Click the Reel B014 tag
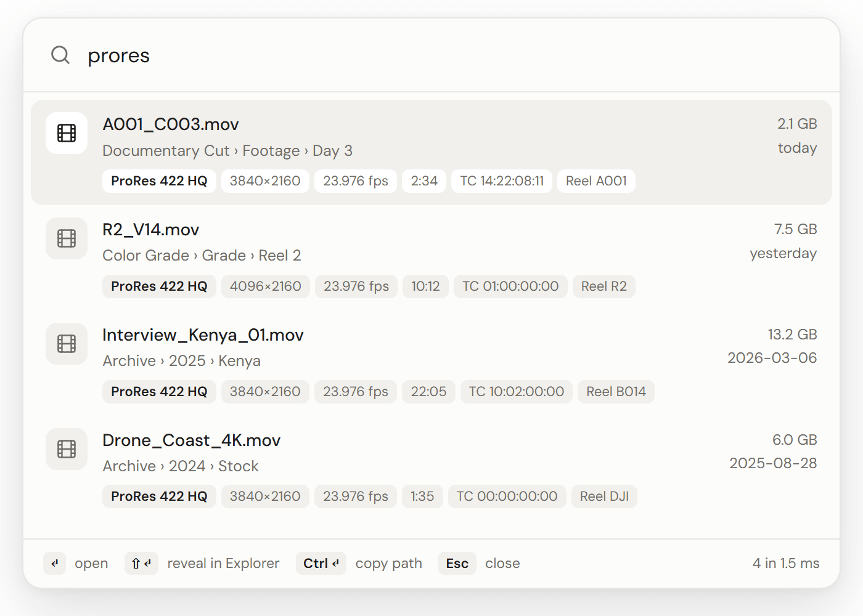 [616, 392]
